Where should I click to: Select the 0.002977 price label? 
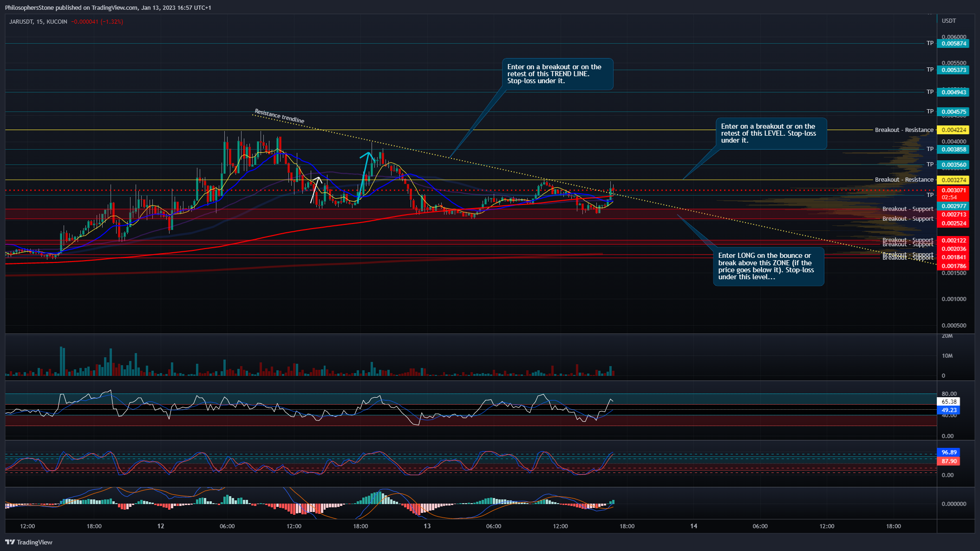[x=953, y=206]
